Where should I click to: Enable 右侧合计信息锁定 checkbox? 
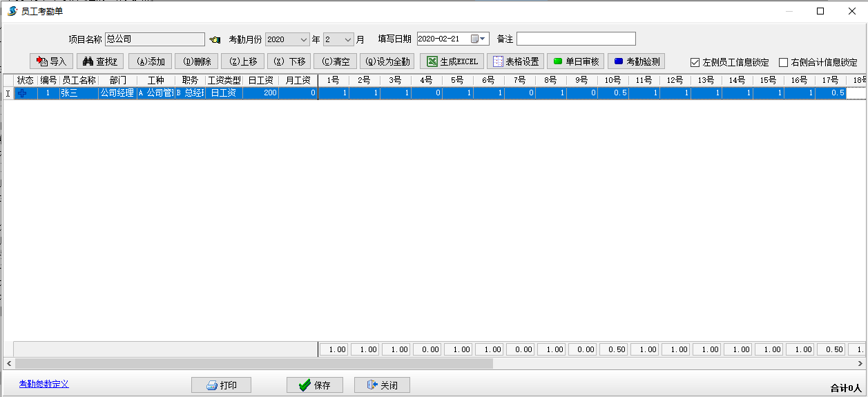click(783, 62)
